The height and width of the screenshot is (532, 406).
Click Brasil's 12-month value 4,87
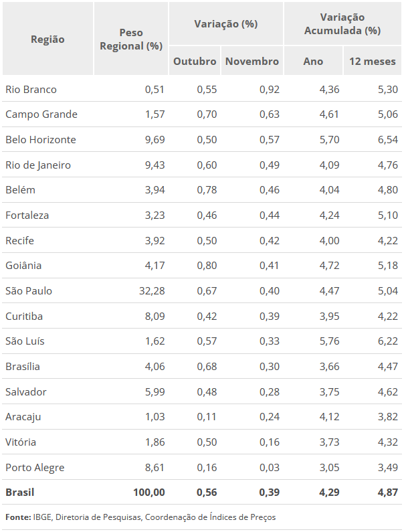tap(386, 493)
